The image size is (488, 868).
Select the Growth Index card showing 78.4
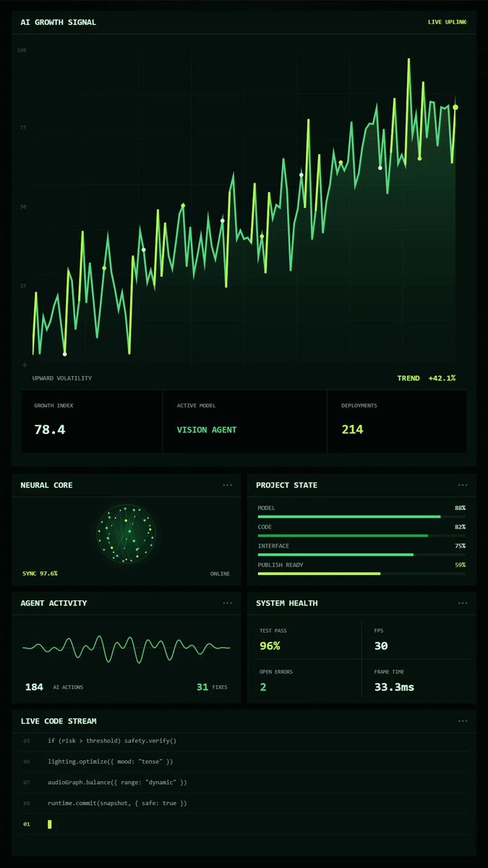click(x=92, y=422)
